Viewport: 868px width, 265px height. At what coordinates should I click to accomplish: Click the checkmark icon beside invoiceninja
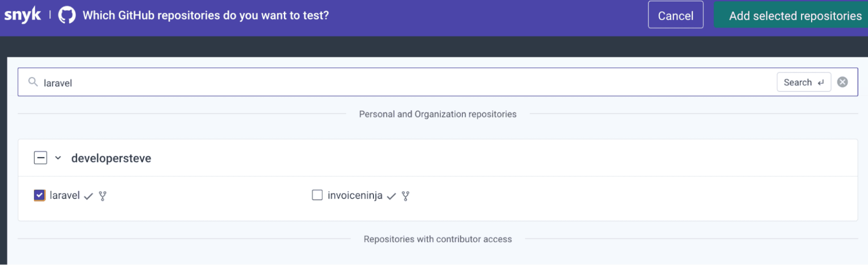coord(392,196)
